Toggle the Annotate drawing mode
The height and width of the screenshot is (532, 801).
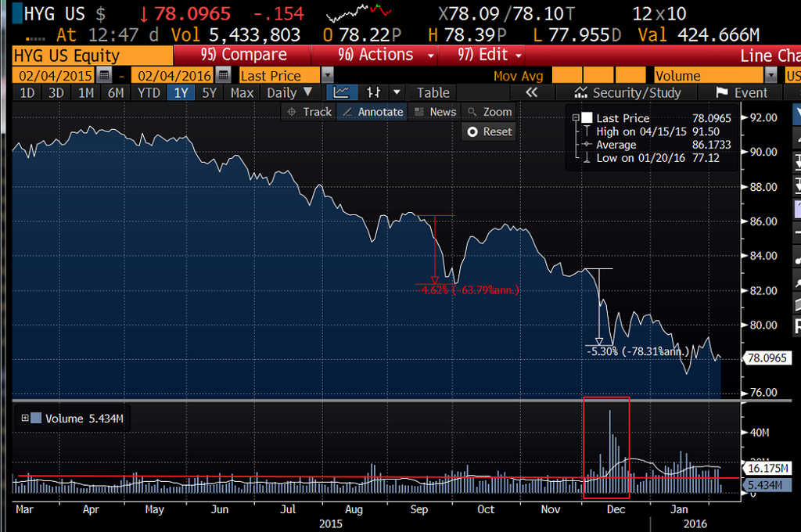pyautogui.click(x=372, y=111)
